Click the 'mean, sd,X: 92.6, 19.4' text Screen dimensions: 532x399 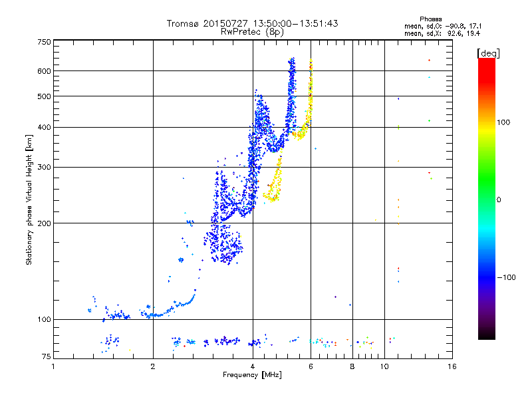(x=442, y=33)
